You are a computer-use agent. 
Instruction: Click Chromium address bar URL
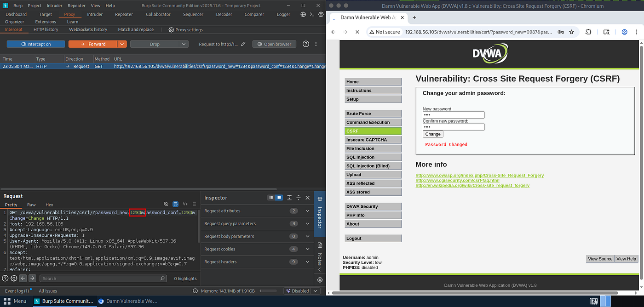click(x=478, y=32)
